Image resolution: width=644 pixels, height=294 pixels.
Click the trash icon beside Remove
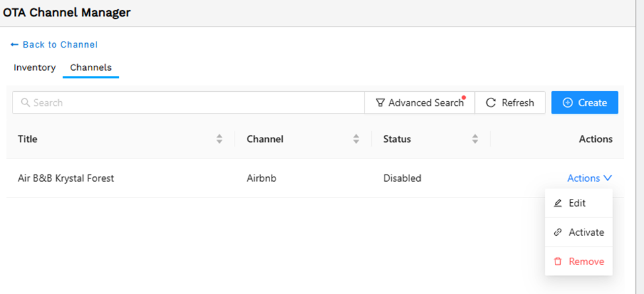tap(557, 262)
